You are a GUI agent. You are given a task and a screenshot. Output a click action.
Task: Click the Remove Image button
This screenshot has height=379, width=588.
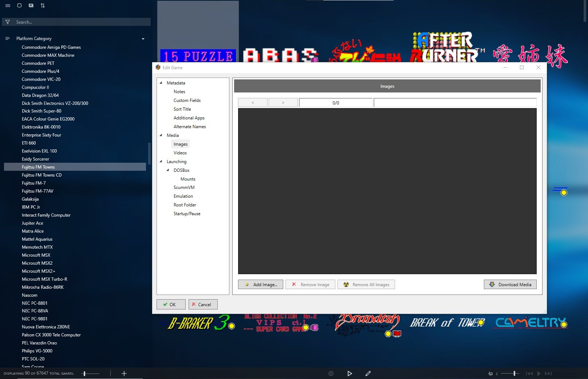pos(311,284)
